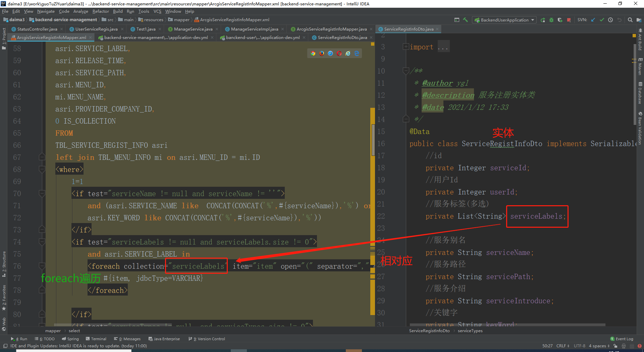Switch to StatusController.java tab

click(x=37, y=29)
